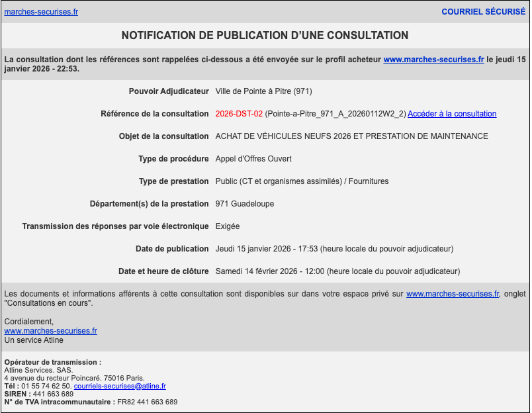
Task: Open www.marches-securises.fr link below 'Cordialement'
Action: [50, 331]
